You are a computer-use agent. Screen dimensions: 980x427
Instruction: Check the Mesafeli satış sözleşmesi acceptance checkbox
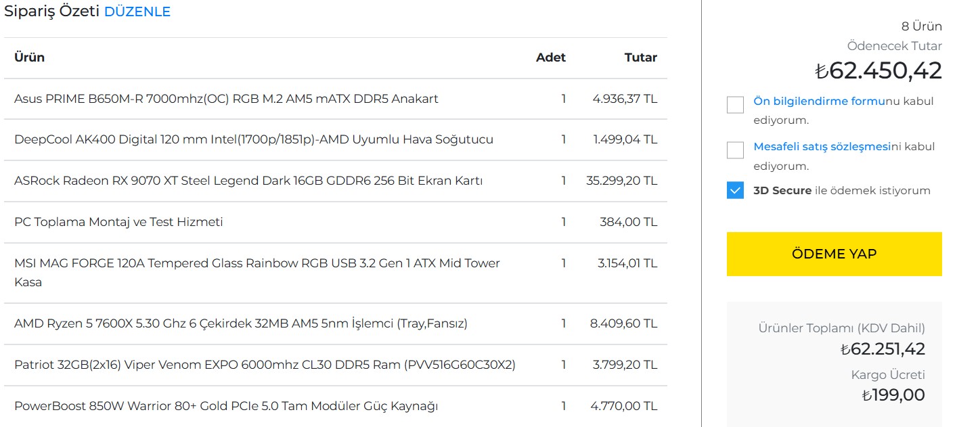click(x=735, y=150)
